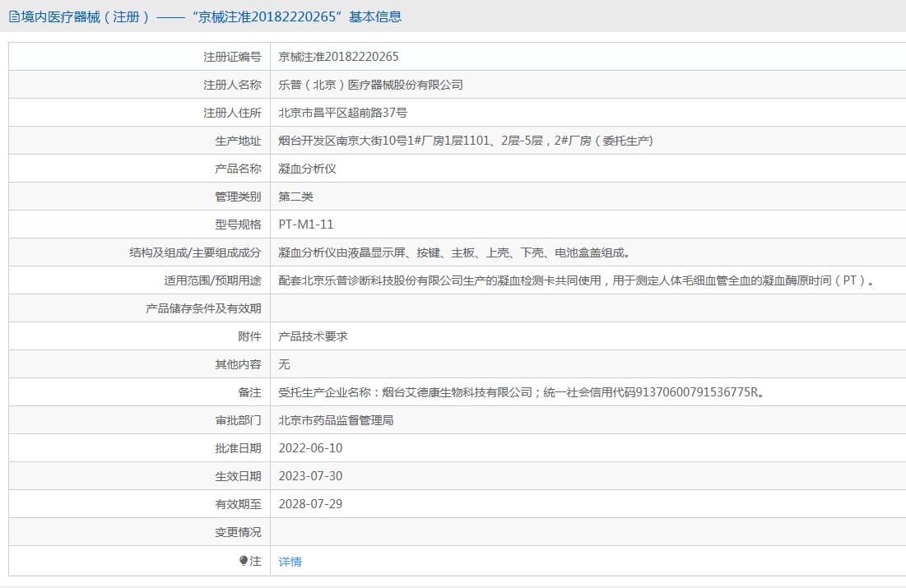Viewport: 906px width, 588px height.
Task: Click the registrant name 乐普（北京）医疗器械股份有限公司
Action: coord(371,85)
